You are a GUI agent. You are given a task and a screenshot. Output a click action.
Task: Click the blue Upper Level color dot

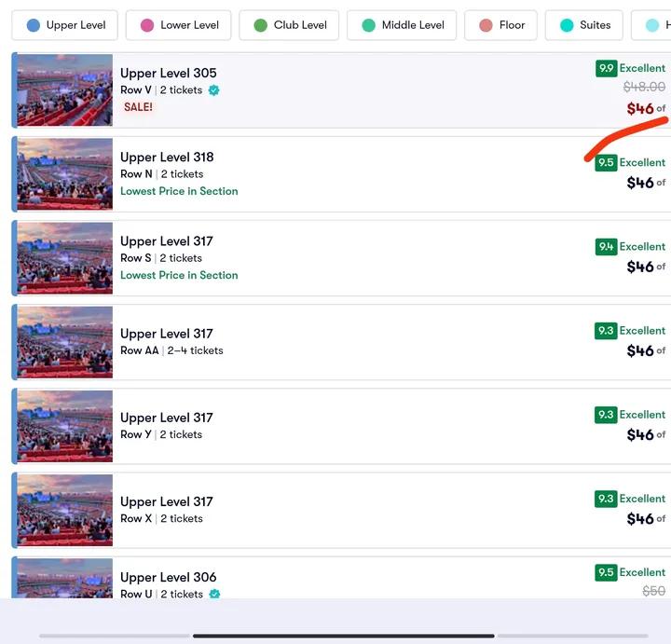click(x=33, y=25)
